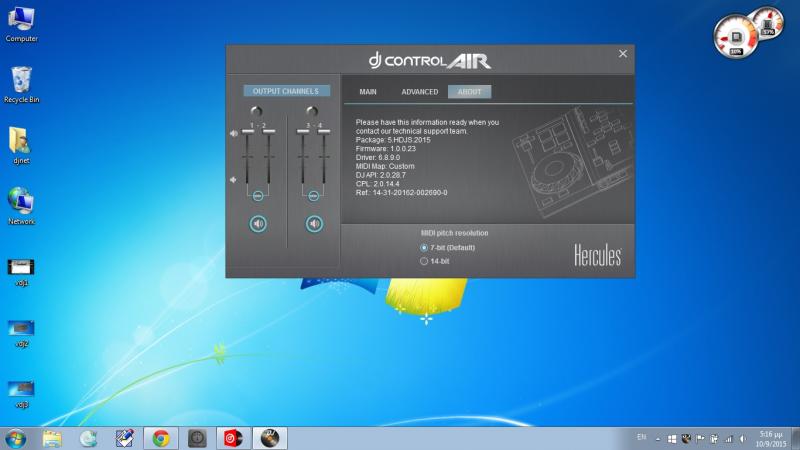Click the channel 1 volume fader handle

(248, 133)
